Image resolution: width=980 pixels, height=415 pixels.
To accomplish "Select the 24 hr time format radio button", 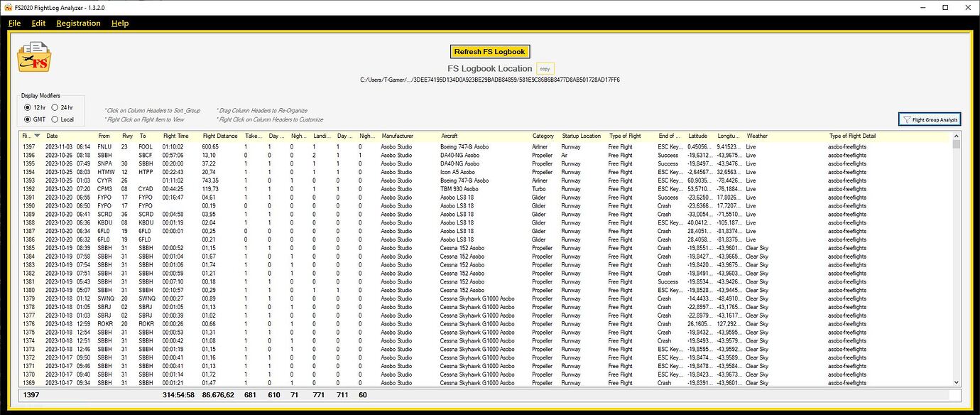I will tap(53, 107).
